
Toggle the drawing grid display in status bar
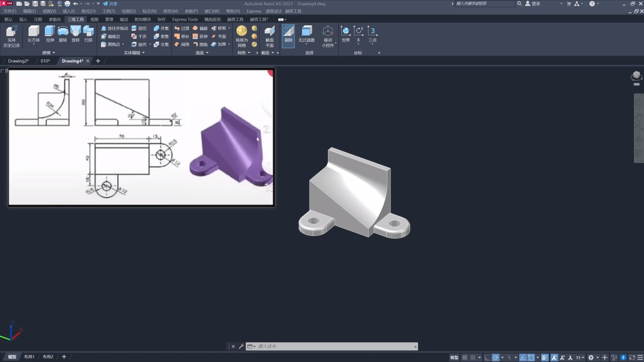pos(465,357)
